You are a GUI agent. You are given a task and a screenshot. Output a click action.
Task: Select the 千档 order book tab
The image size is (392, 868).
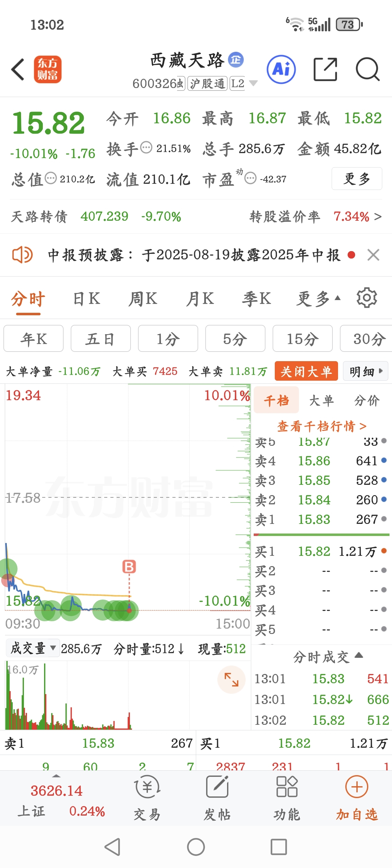(276, 400)
